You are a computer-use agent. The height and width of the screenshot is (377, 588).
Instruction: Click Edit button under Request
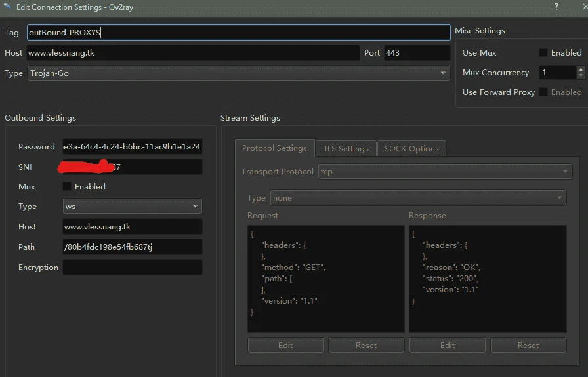285,345
